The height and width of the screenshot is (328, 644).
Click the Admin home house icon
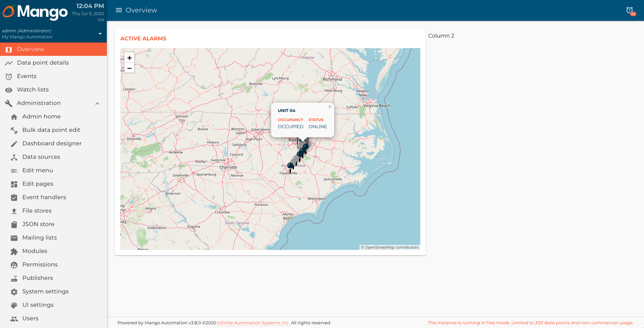[14, 117]
